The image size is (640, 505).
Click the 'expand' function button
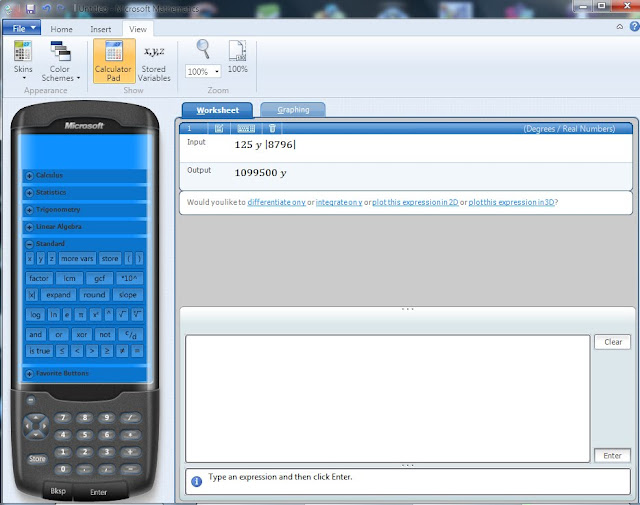pyautogui.click(x=58, y=295)
